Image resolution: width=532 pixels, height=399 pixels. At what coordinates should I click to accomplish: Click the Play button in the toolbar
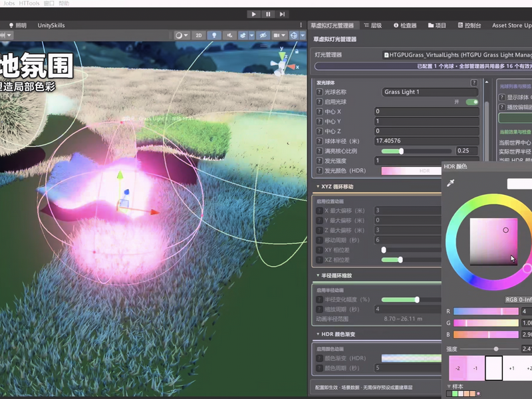pos(254,14)
